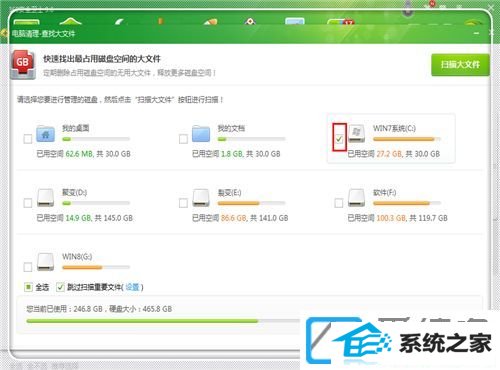Click the D drive disk icon

click(45, 198)
